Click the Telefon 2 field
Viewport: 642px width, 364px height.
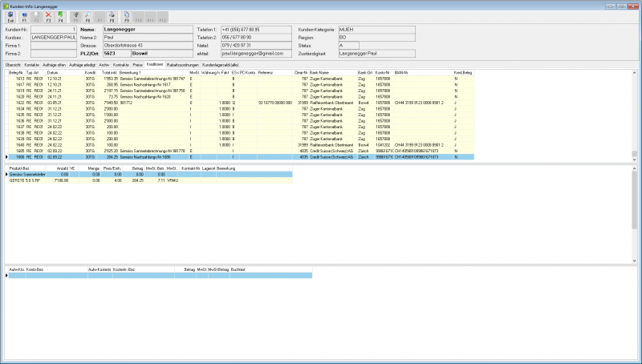coord(256,37)
